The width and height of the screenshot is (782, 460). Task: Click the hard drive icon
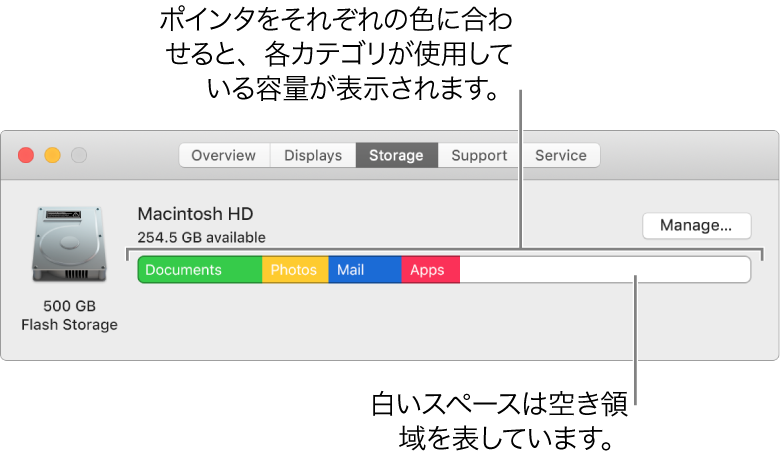(69, 244)
